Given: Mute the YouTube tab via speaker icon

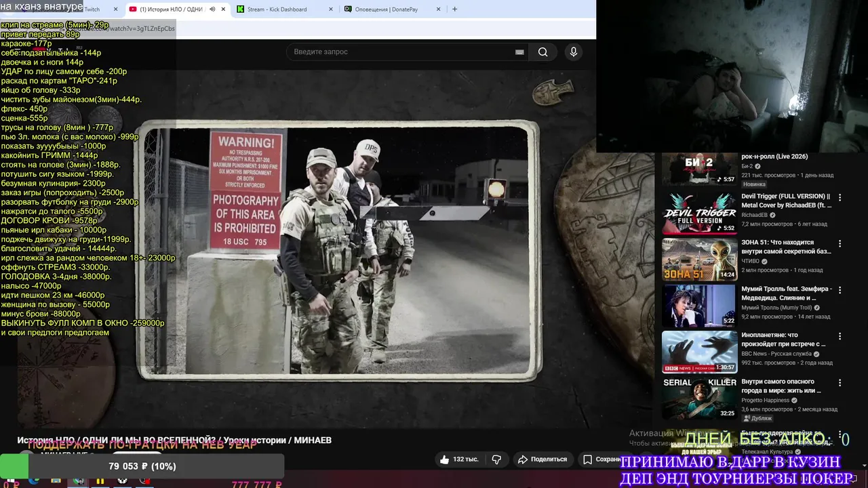Looking at the screenshot, I should point(212,9).
